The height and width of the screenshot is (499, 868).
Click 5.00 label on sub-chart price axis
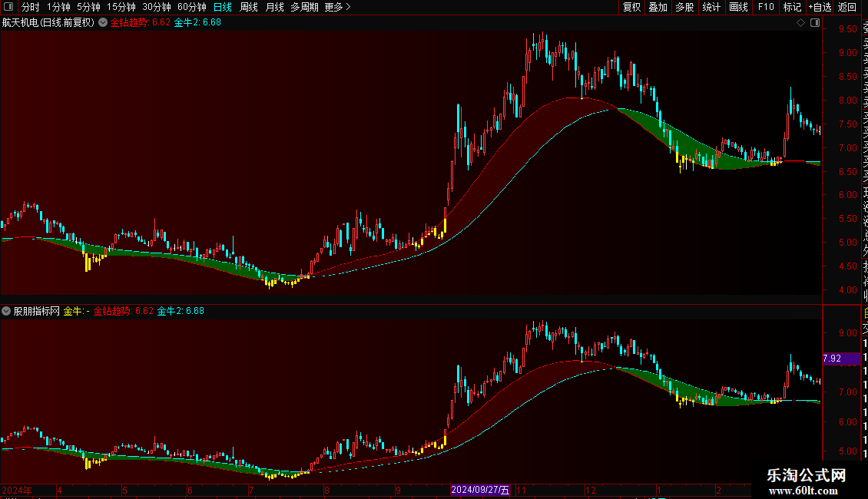[847, 451]
